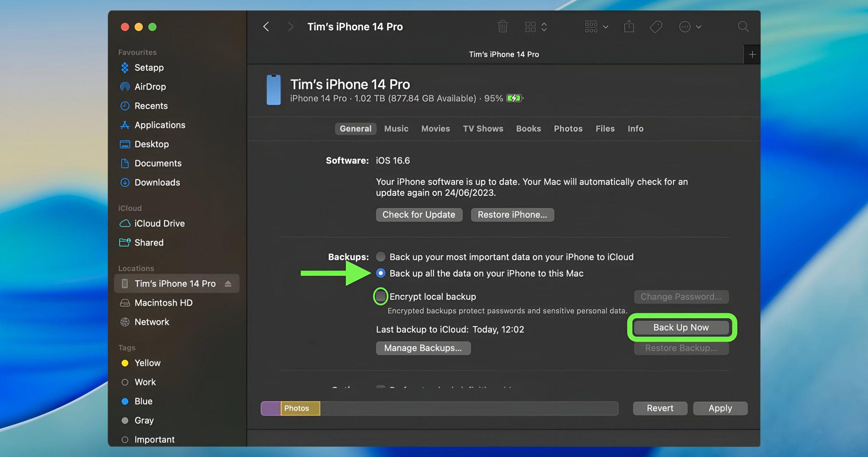The width and height of the screenshot is (868, 457).
Task: Go back with the left chevron
Action: [x=266, y=26]
